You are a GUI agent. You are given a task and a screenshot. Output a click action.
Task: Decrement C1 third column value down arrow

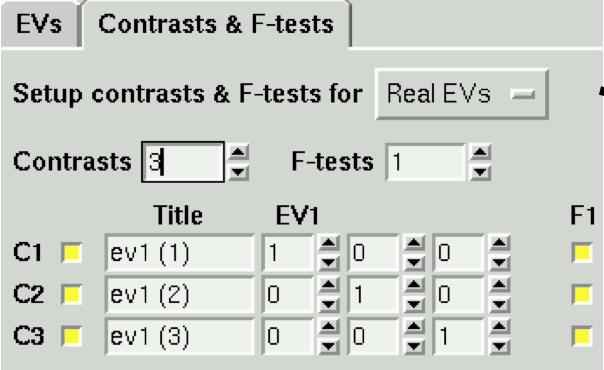(x=499, y=263)
